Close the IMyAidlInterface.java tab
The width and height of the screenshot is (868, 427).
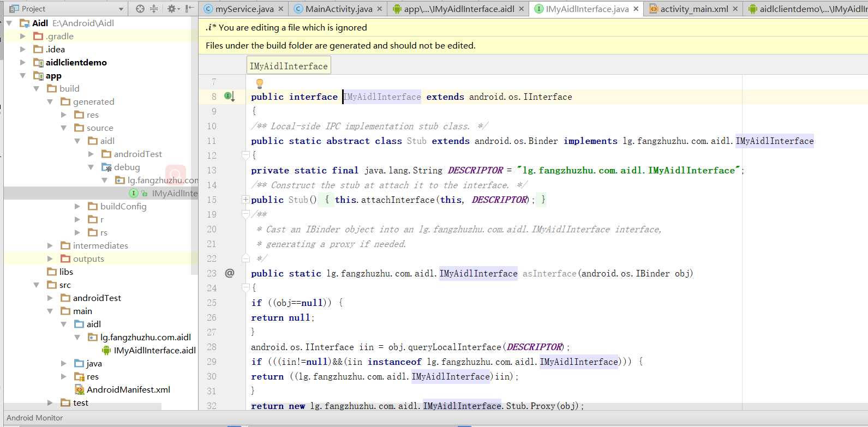(x=636, y=9)
